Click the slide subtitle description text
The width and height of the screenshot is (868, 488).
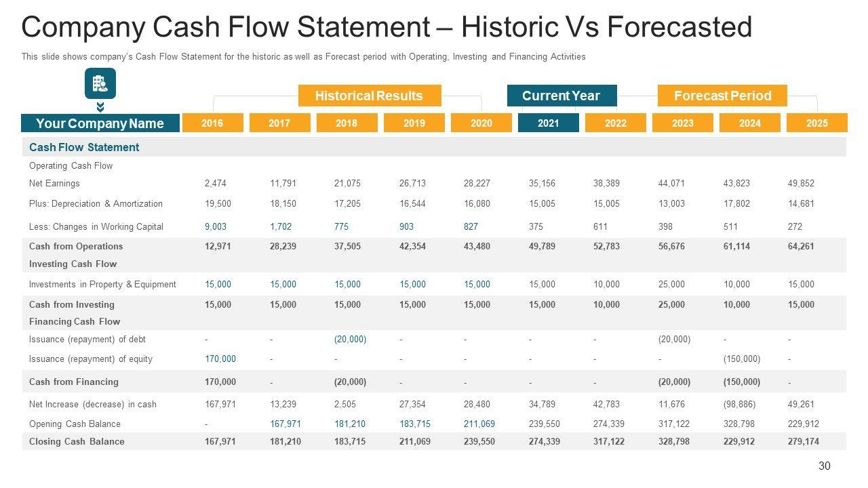[303, 57]
